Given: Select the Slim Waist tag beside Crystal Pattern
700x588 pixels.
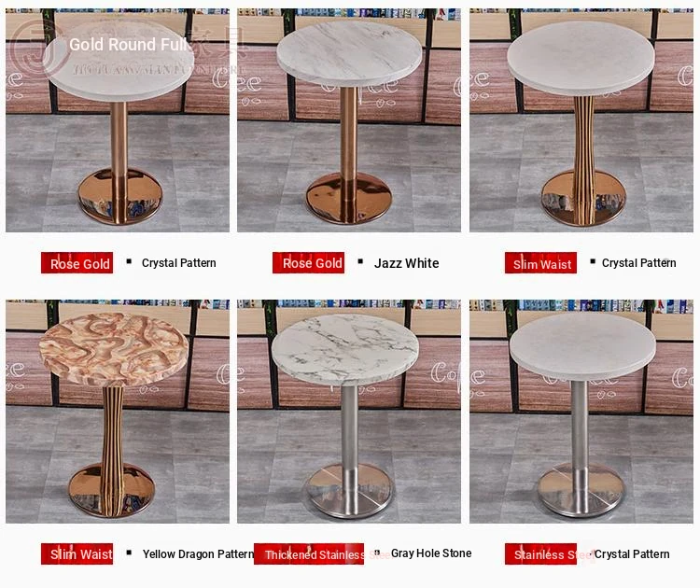Looking at the screenshot, I should point(540,263).
